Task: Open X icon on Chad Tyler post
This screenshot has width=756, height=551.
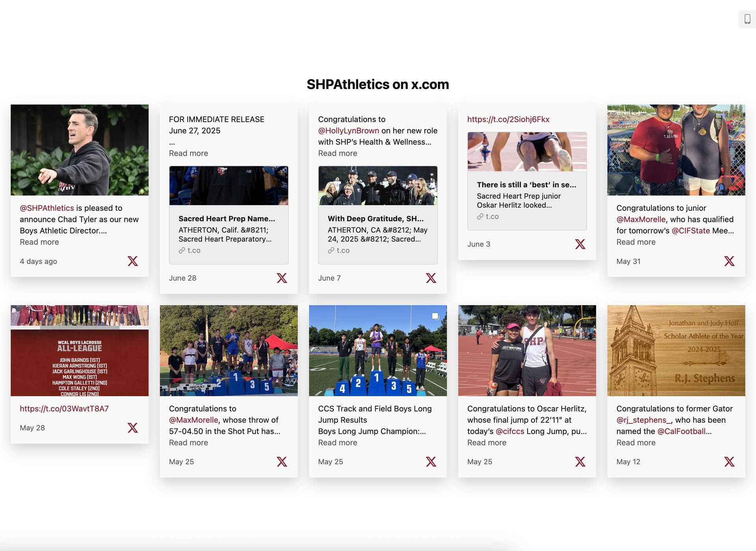Action: [133, 261]
